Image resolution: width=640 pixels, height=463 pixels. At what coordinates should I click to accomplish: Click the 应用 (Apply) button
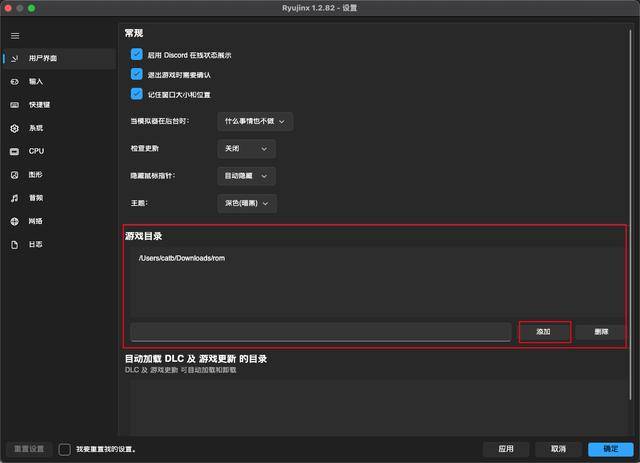506,449
